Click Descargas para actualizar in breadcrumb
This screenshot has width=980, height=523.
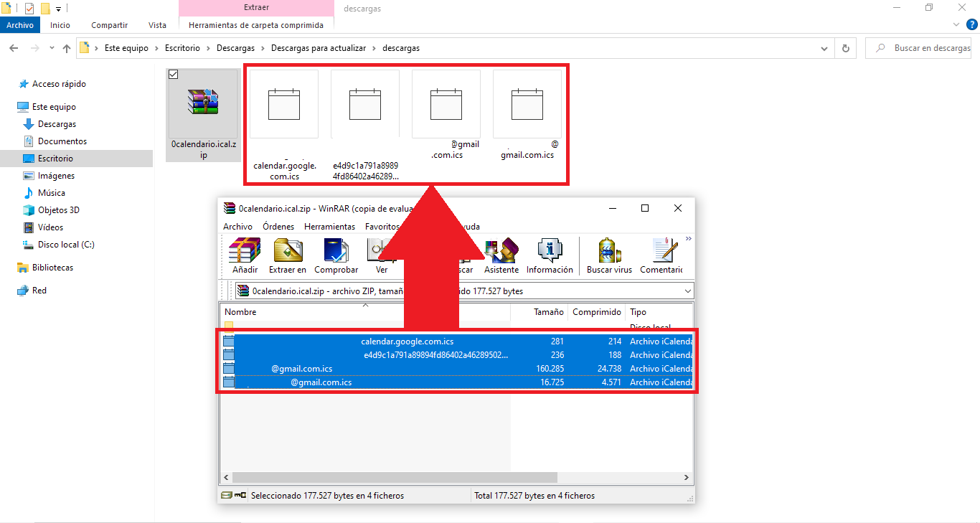pos(319,48)
